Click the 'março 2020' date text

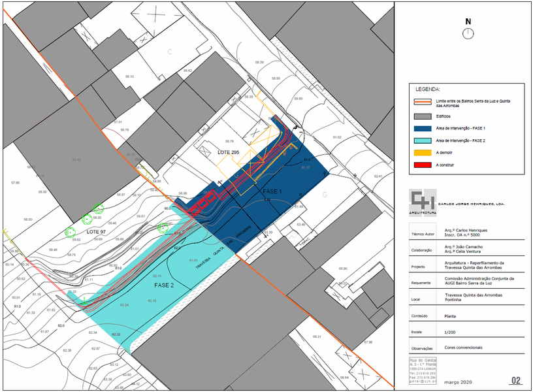coord(457,381)
